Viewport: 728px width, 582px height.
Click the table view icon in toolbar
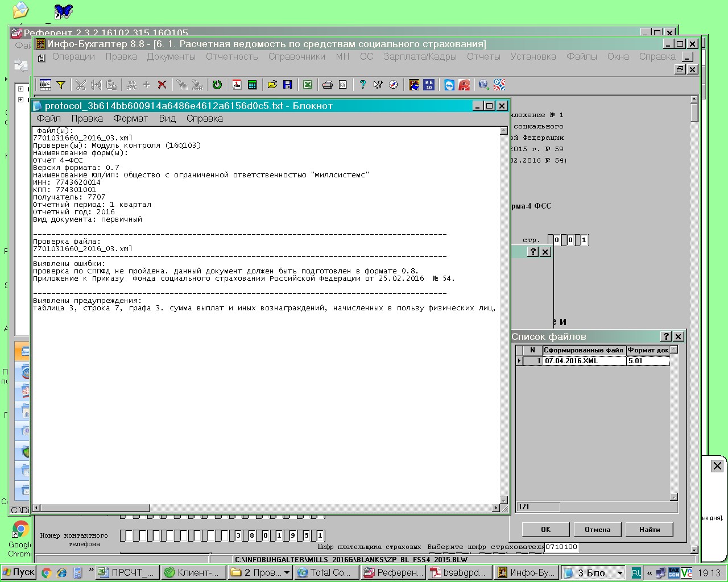click(x=45, y=85)
